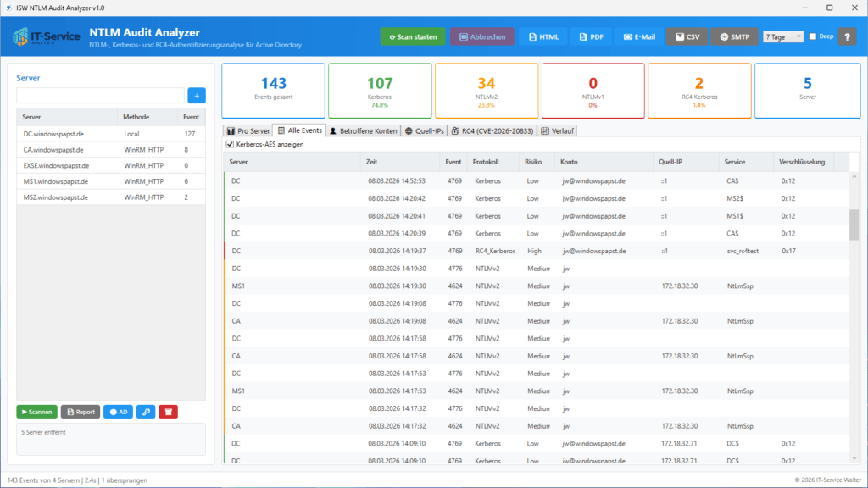Uncheck Kerberos-AES anzeigen checkbox
This screenshot has width=868, height=488.
[230, 145]
